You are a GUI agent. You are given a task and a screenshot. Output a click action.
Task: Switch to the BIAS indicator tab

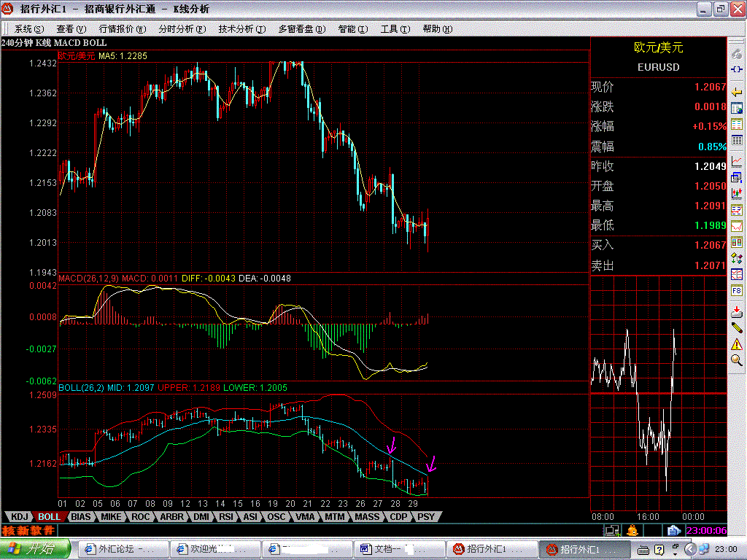tap(81, 517)
